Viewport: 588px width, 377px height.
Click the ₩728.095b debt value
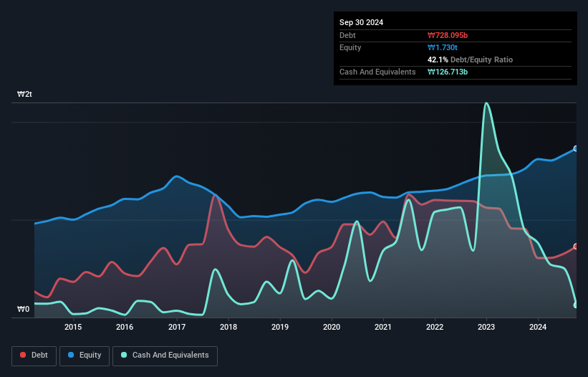448,35
